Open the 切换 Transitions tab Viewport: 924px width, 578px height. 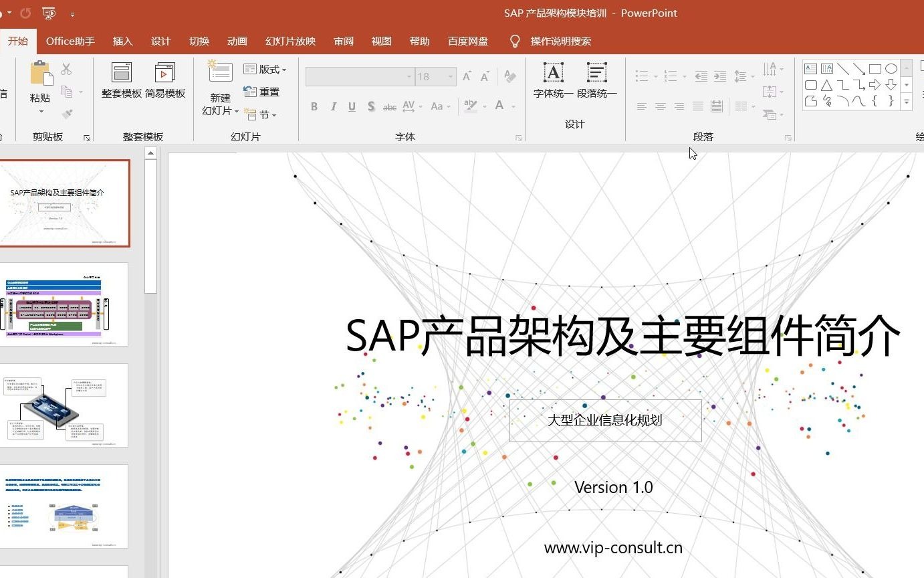coord(199,41)
